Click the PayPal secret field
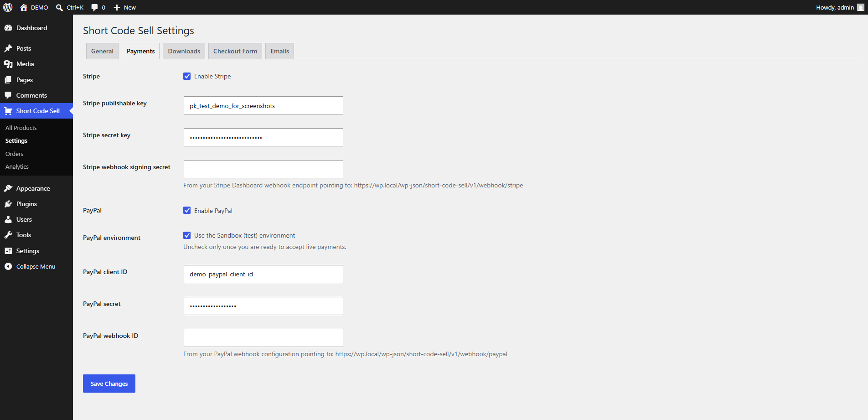This screenshot has height=420, width=868. (263, 306)
